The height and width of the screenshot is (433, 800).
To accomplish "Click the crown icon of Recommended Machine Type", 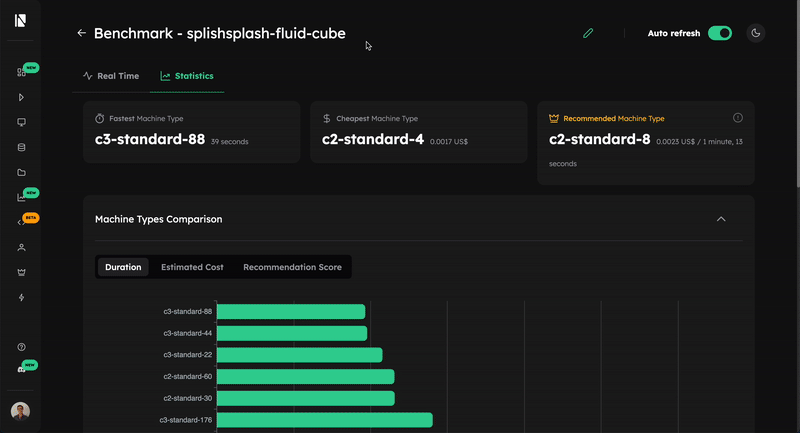I will [x=554, y=118].
